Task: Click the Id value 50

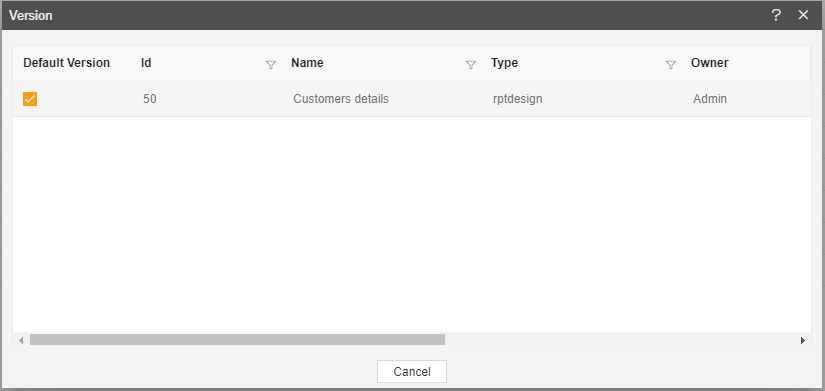Action: click(x=150, y=99)
